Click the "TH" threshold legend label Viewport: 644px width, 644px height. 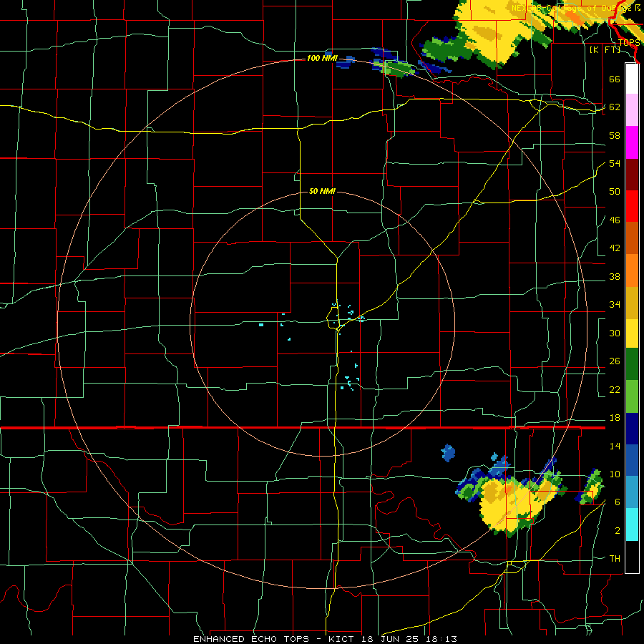615,559
